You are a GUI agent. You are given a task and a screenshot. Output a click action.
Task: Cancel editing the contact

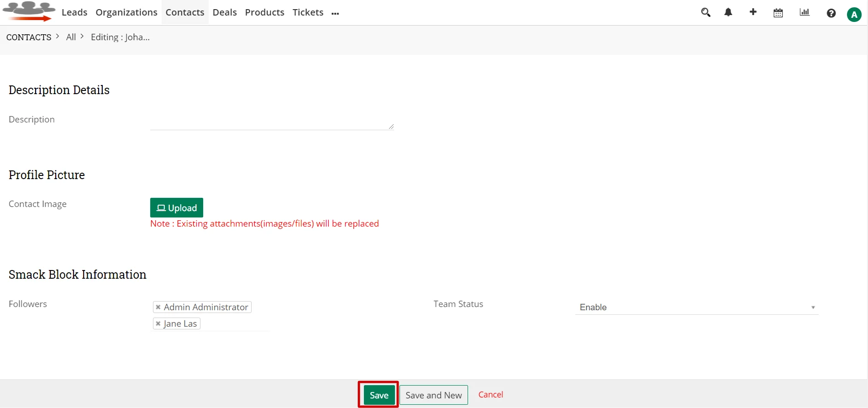point(490,394)
